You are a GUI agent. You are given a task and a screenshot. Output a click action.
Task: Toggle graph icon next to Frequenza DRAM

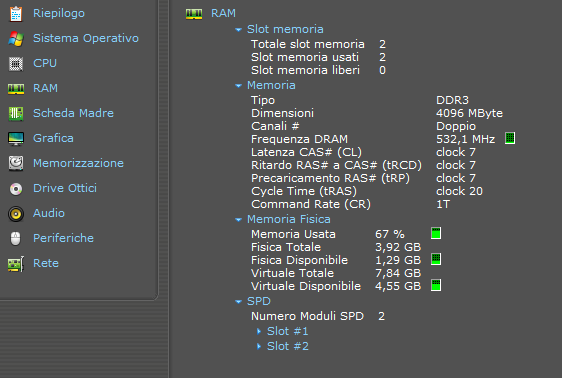point(510,138)
